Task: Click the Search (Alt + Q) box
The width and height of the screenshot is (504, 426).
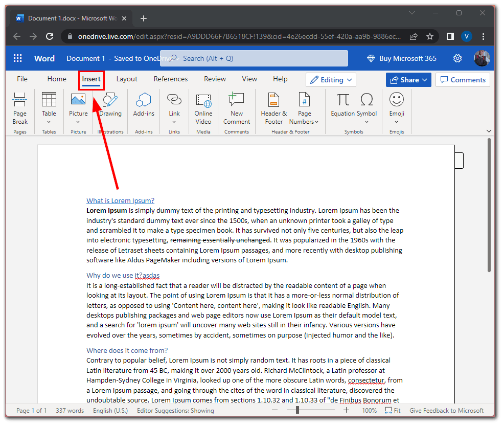Action: (x=254, y=58)
